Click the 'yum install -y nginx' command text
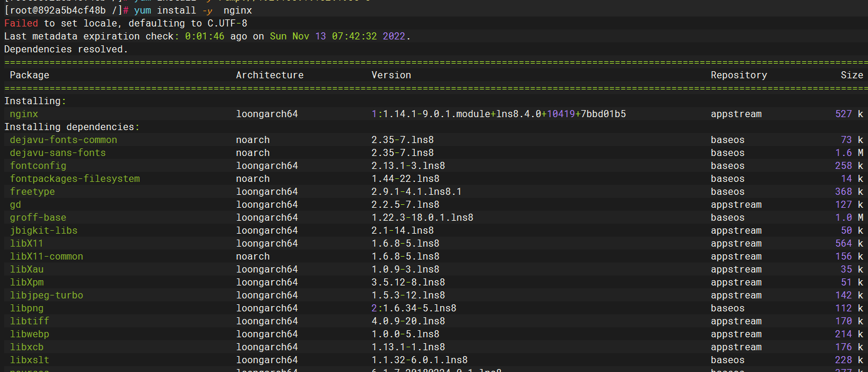Viewport: 868px width, 372px height. tap(193, 11)
